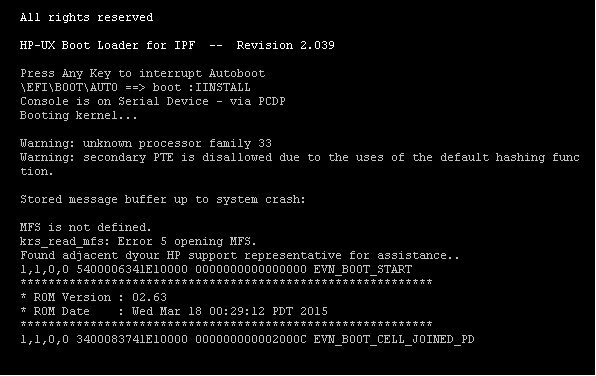Click the krs_read_mfs Error 5 line
The width and height of the screenshot is (596, 376).
point(138,242)
